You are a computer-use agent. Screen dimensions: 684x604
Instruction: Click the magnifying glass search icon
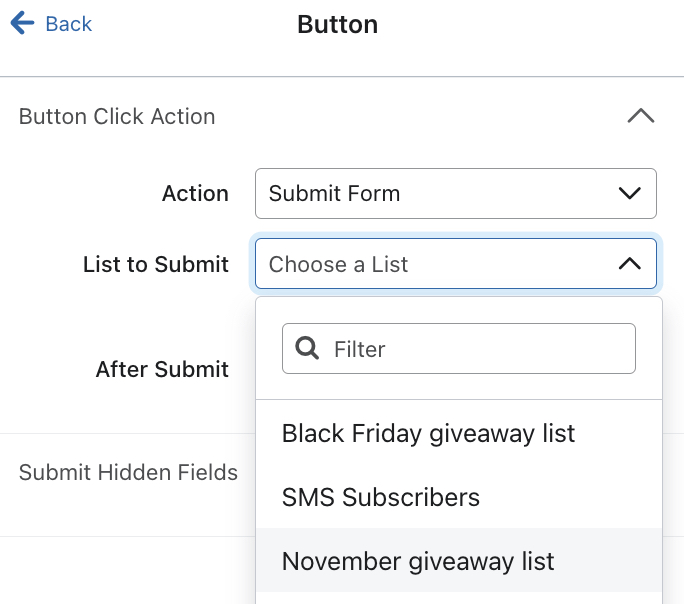309,349
